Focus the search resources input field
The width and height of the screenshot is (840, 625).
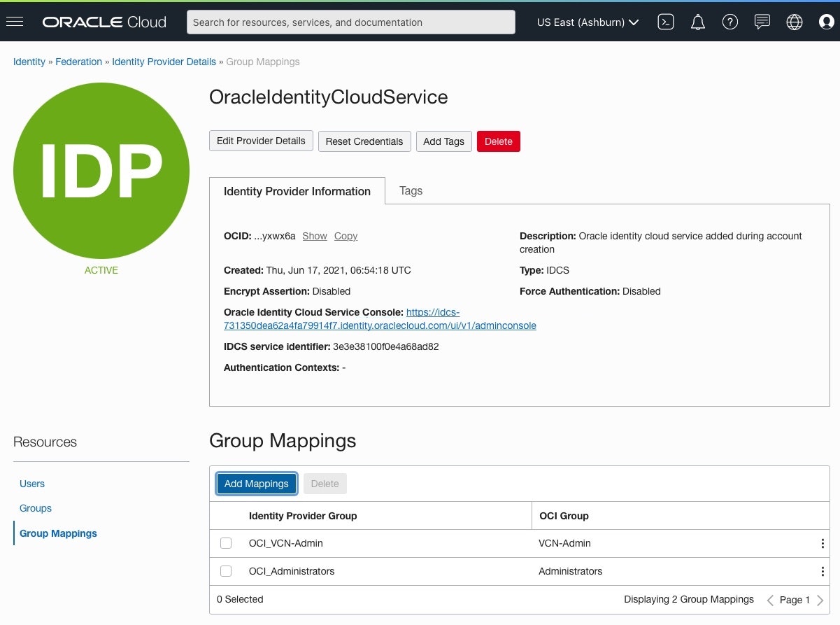351,22
